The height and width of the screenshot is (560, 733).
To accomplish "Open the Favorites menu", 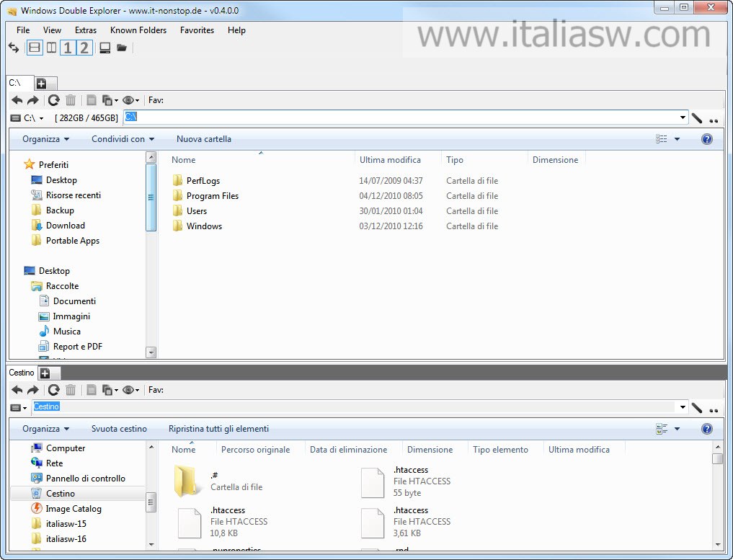I will [197, 30].
